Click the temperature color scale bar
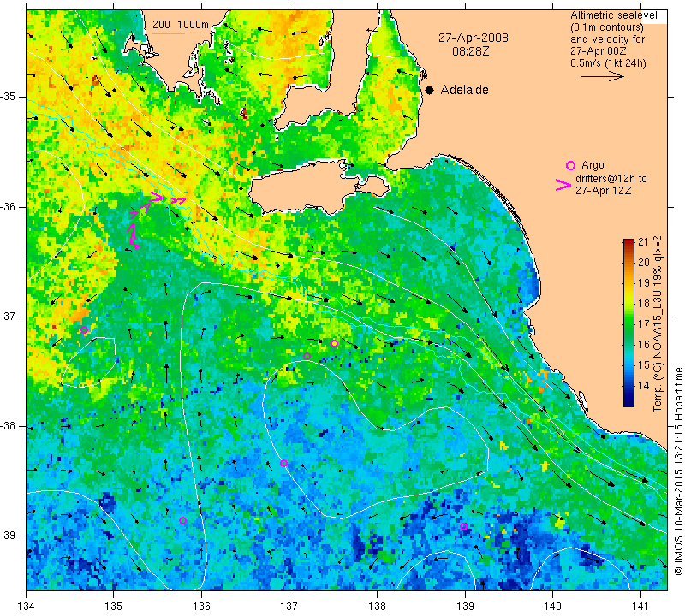 [x=628, y=323]
